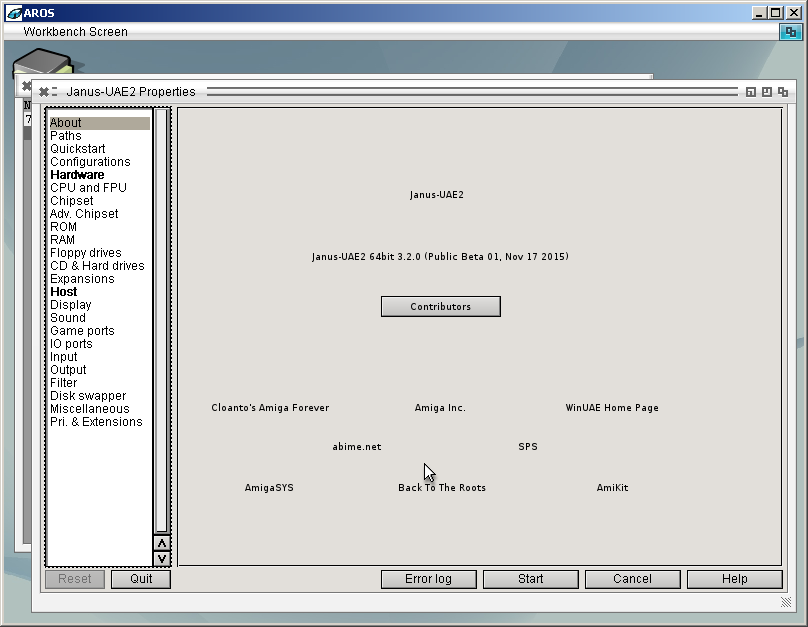Click the Cancel button
The image size is (808, 627).
632,579
